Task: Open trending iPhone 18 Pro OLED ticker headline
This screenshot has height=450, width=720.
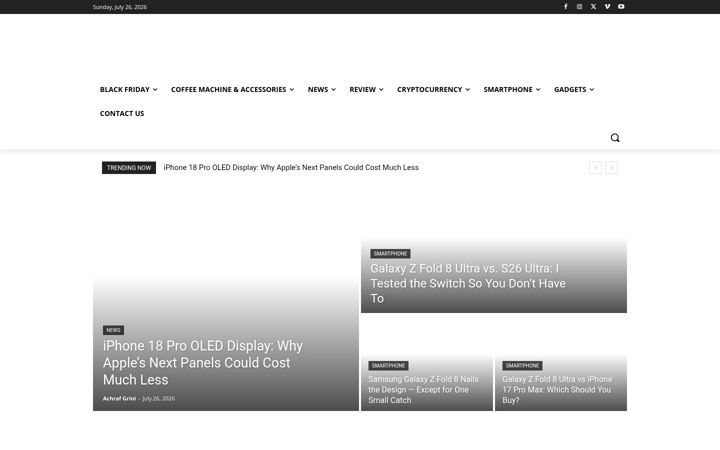Action: (x=291, y=168)
